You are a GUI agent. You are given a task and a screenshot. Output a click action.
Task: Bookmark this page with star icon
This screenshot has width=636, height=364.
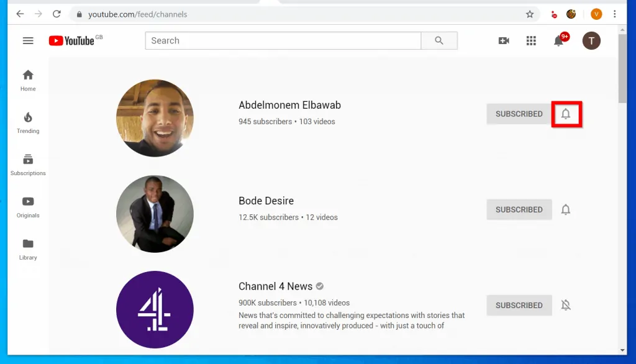530,14
